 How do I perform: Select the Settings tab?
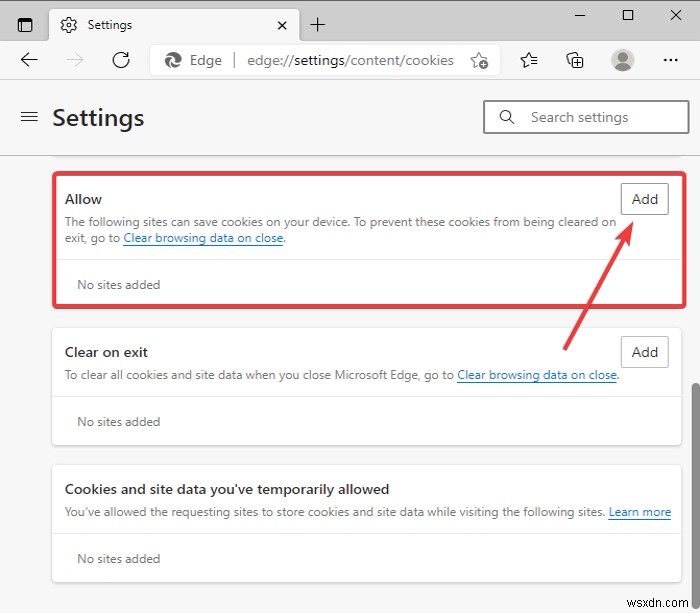(x=173, y=25)
